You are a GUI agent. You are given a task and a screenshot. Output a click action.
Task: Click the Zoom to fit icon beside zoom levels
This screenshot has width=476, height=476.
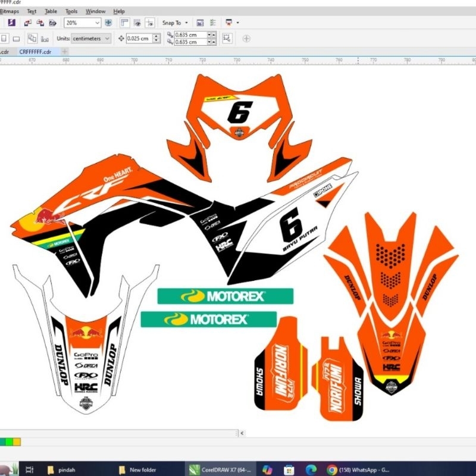tap(108, 23)
